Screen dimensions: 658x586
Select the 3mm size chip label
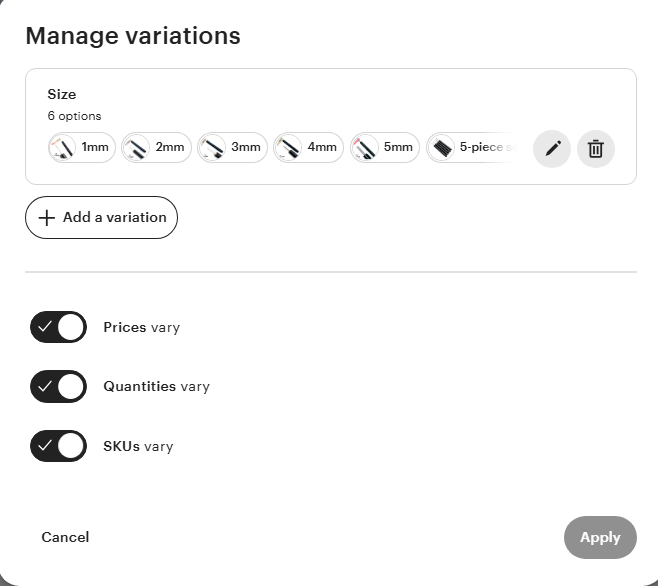tap(245, 148)
